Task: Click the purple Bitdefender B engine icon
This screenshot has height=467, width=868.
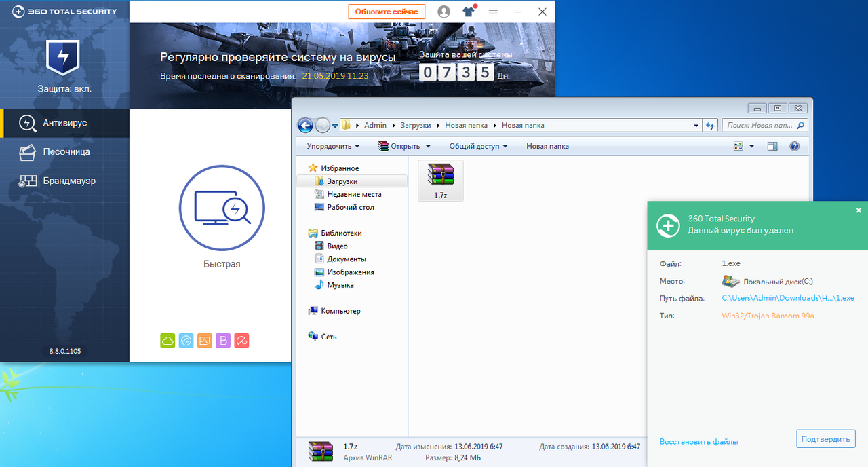Action: tap(223, 341)
